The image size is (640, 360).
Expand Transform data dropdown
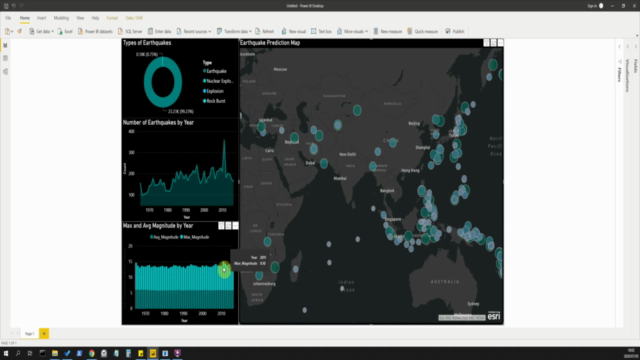click(250, 31)
